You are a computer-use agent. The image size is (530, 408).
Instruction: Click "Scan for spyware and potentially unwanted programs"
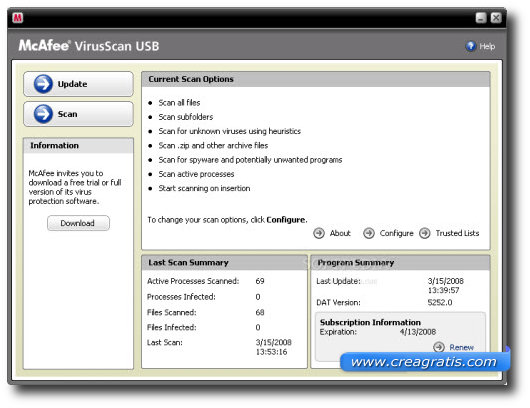click(x=250, y=160)
